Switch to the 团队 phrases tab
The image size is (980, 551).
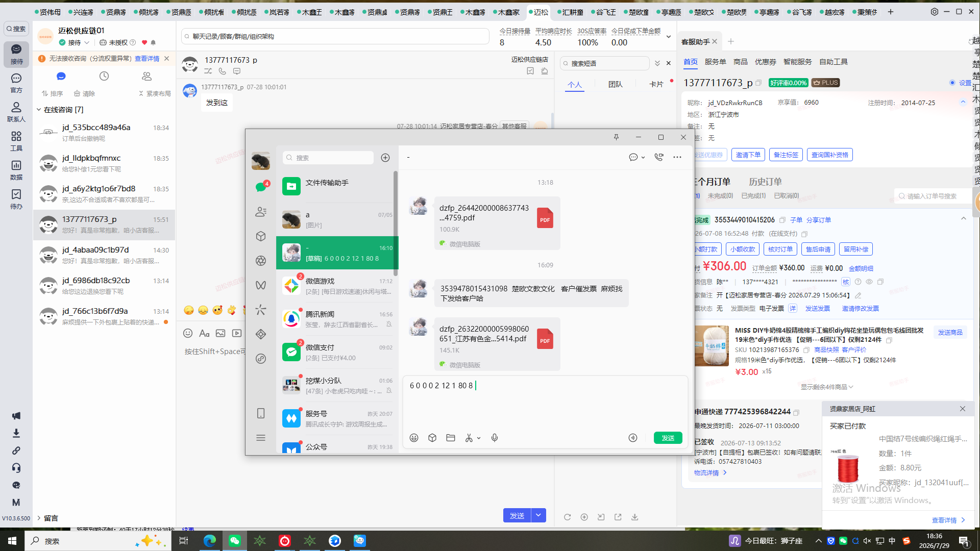(x=616, y=85)
